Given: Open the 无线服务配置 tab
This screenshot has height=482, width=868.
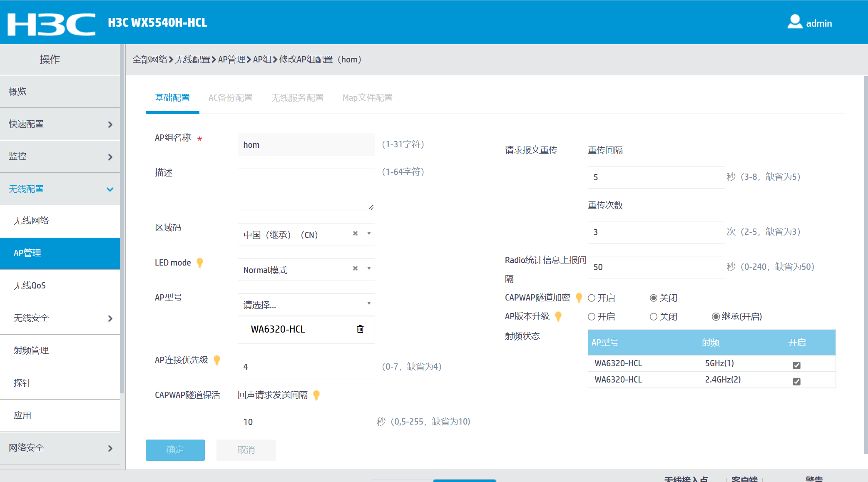Looking at the screenshot, I should pos(297,98).
